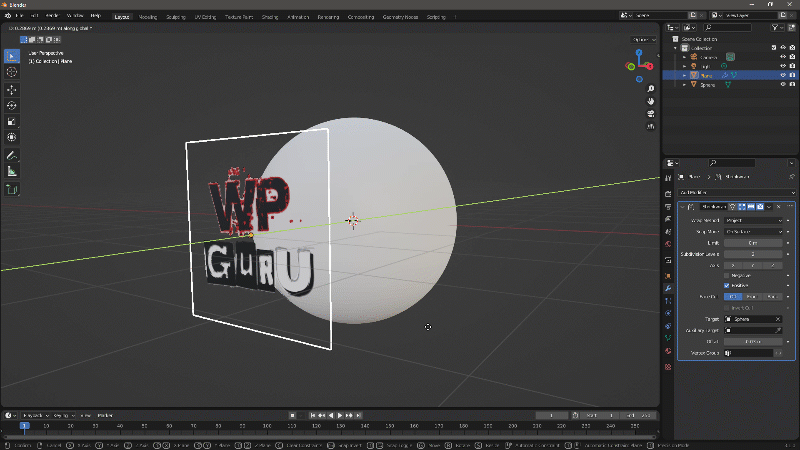Select the Rotate tool

point(12,106)
